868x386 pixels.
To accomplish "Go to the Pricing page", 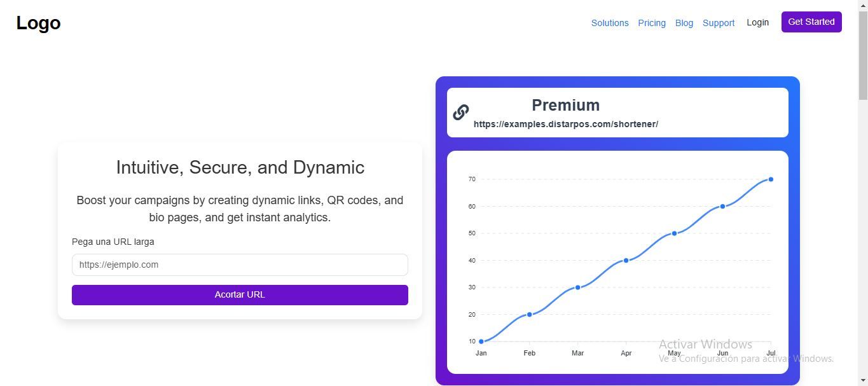I will coord(652,23).
